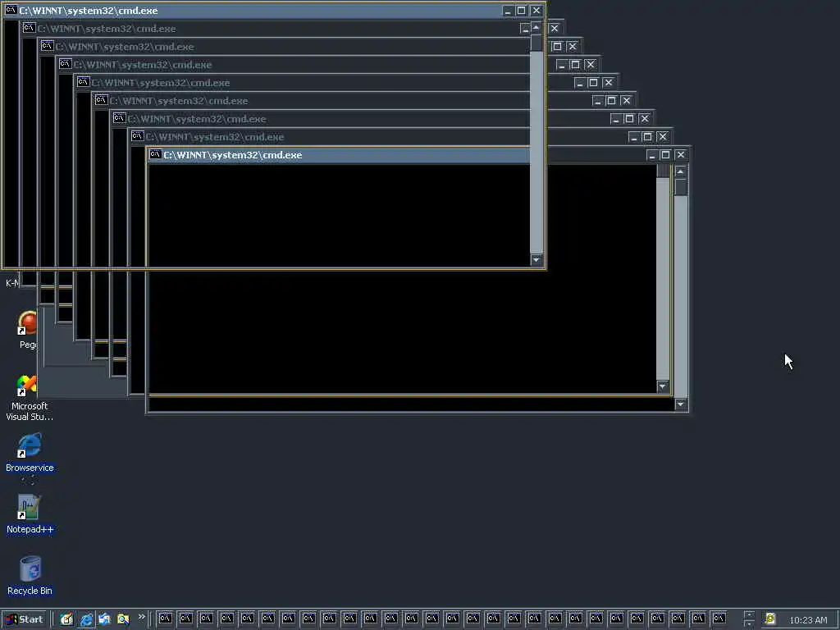Click the taskbar buttons scroll-down arrow

750,623
